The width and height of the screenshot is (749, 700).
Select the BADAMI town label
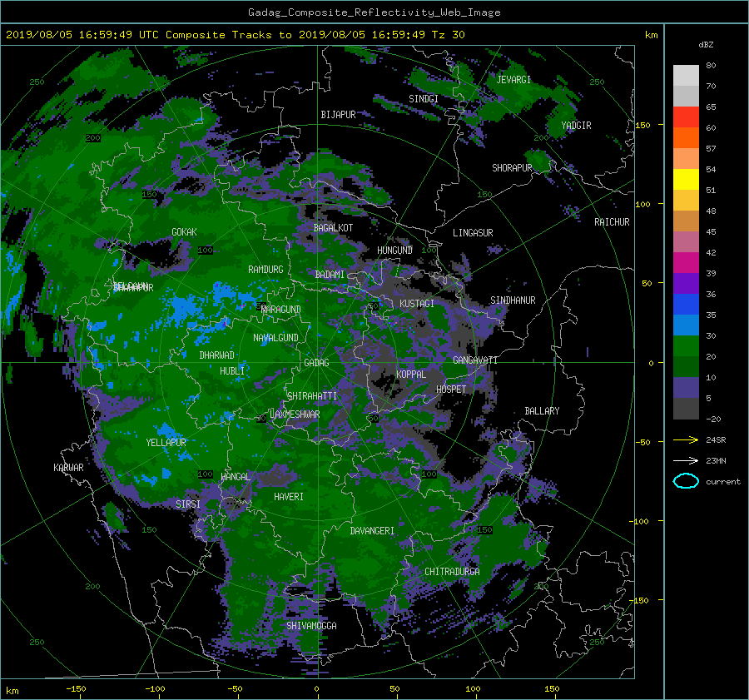click(330, 275)
